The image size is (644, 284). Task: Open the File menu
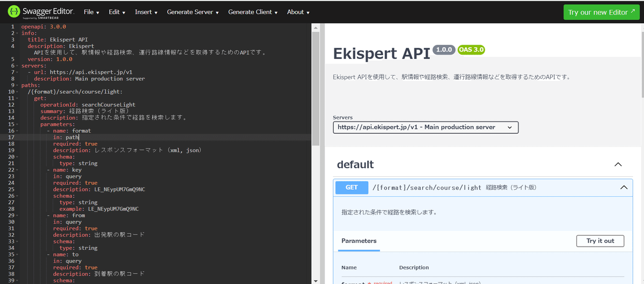91,12
